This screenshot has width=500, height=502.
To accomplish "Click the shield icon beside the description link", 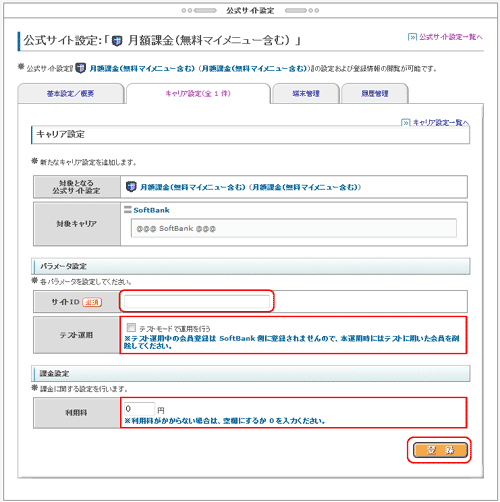I will [80, 68].
